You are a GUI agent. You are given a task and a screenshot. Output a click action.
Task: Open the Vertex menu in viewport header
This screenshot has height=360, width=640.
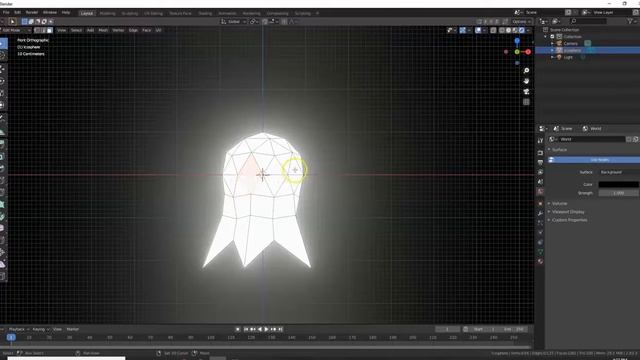click(x=118, y=30)
